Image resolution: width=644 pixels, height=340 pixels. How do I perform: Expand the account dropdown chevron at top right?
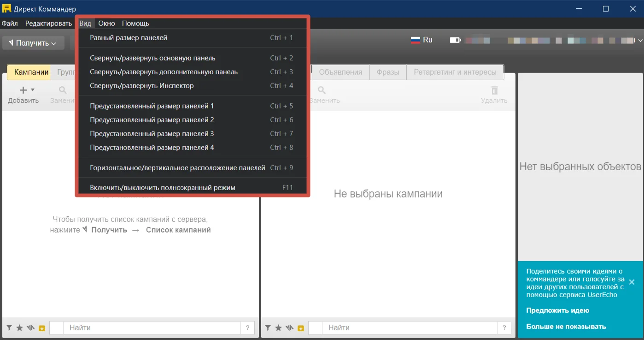click(640, 41)
